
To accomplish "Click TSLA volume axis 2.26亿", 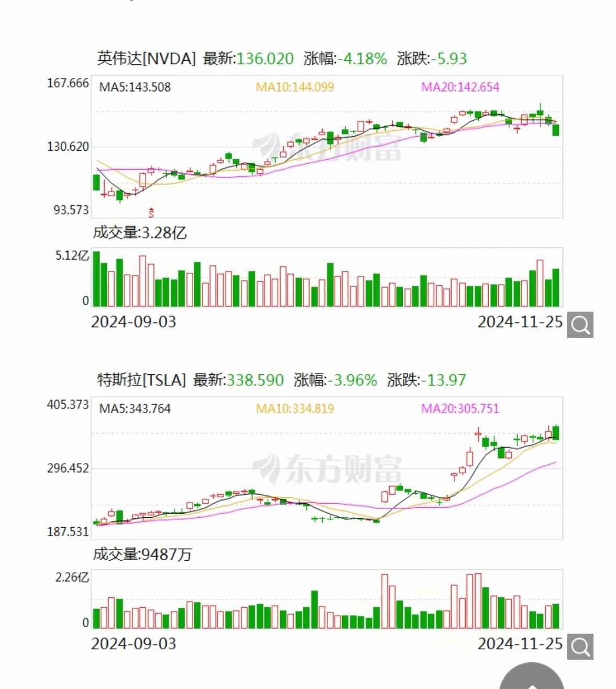I will pyautogui.click(x=72, y=577).
